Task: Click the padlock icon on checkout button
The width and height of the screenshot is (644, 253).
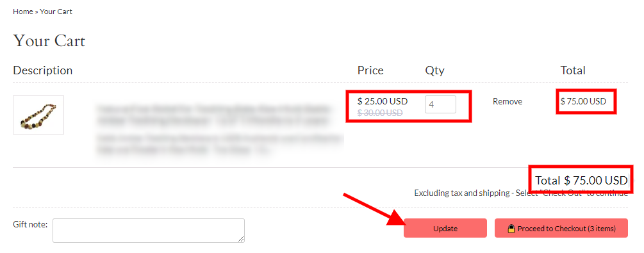Action: point(511,229)
